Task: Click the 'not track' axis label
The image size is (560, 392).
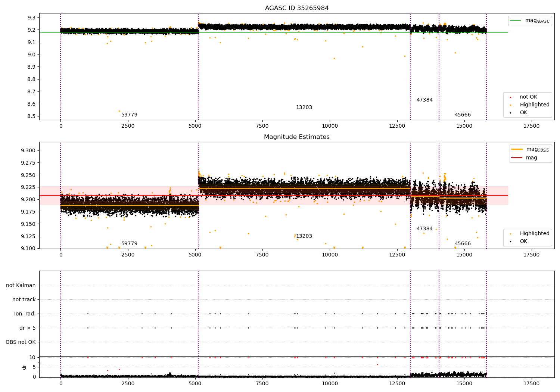Action: [x=24, y=299]
